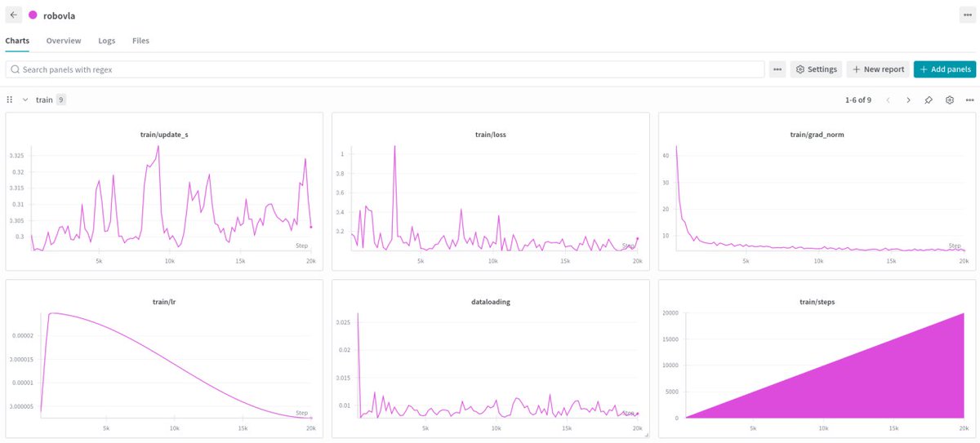Click the magnifier icon in search field
Viewport: 980px width, 443px height.
(x=15, y=69)
